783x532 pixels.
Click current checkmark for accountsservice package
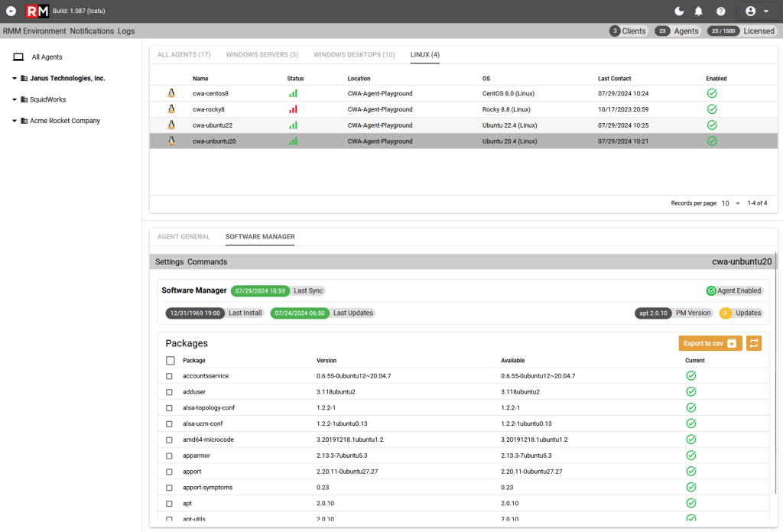[x=691, y=376]
